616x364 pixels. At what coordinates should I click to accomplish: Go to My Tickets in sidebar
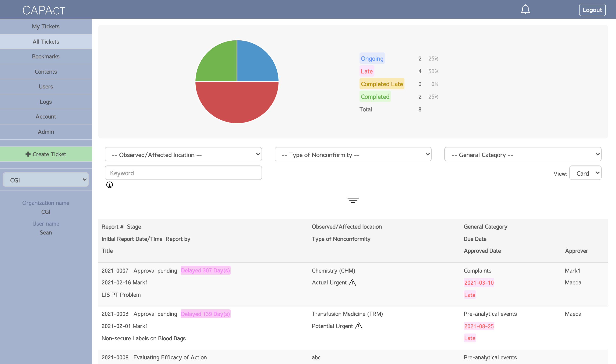[x=46, y=26]
